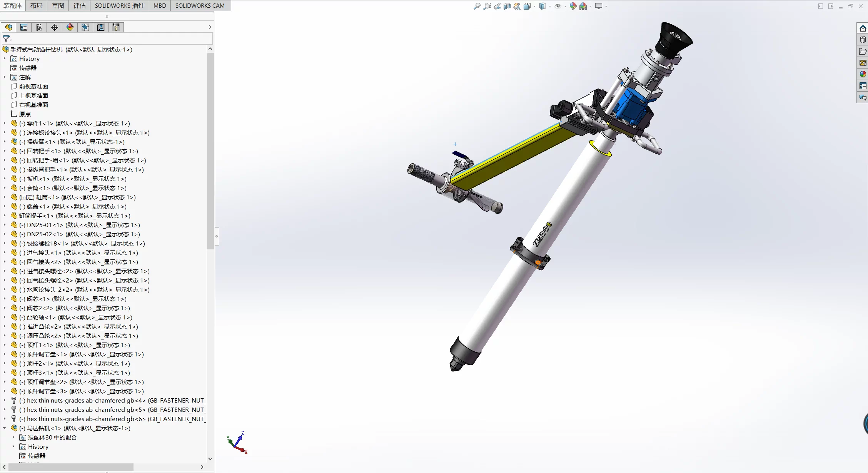
Task: Expand manager tabs with right chevron
Action: (210, 27)
